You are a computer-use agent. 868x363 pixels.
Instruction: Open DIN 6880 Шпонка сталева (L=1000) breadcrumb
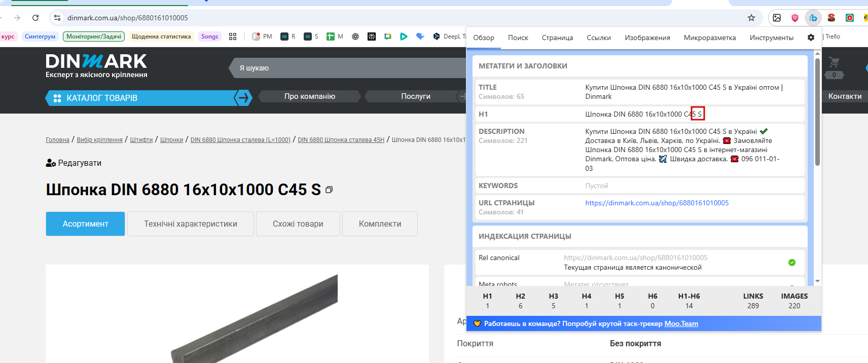coord(240,139)
